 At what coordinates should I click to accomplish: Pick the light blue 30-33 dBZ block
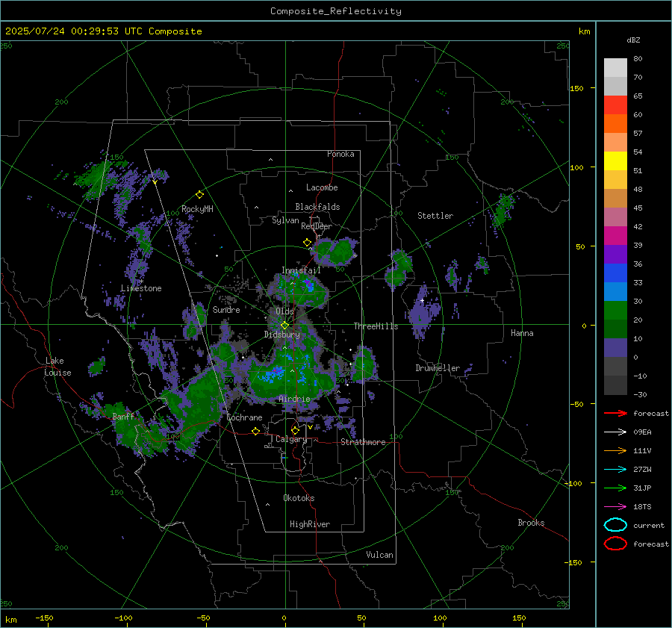tap(615, 292)
